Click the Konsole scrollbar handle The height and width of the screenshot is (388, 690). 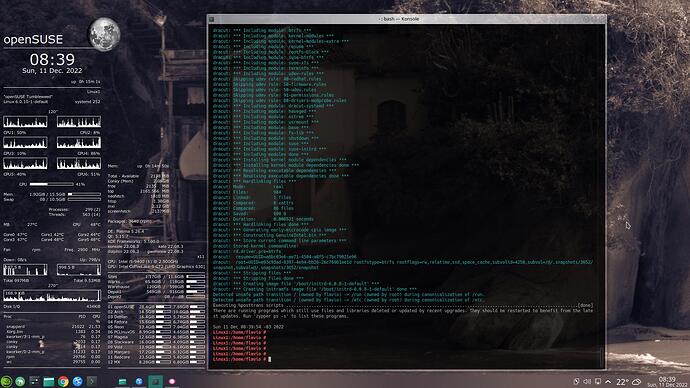(x=602, y=356)
